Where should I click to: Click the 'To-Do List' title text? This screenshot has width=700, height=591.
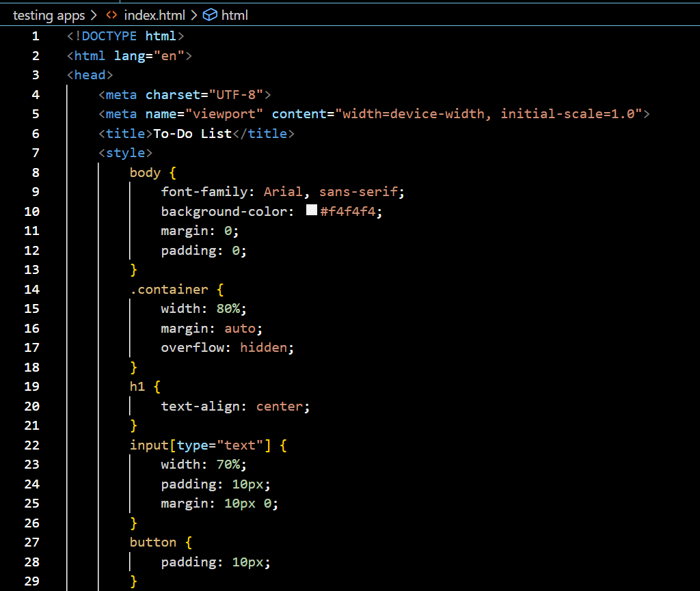[x=192, y=134]
